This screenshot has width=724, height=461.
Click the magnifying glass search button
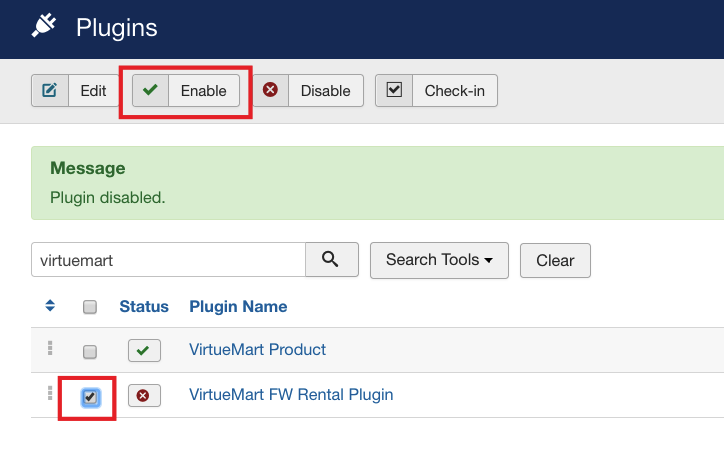pos(332,260)
